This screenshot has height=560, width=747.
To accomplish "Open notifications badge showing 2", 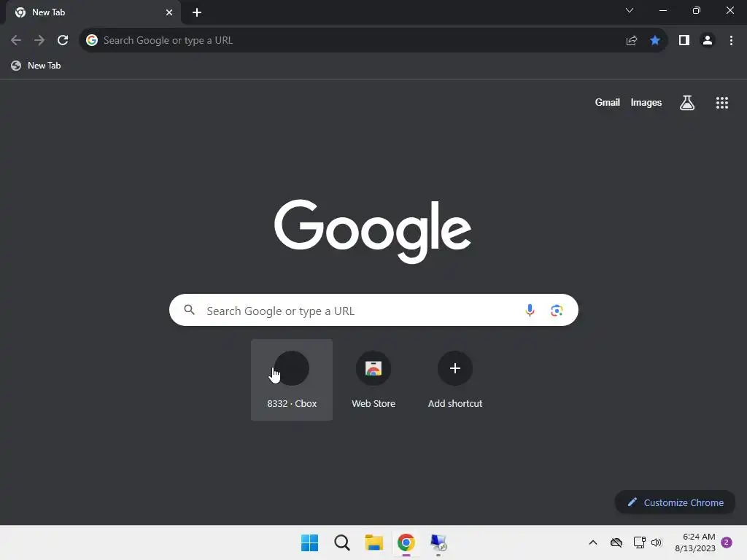I will coord(727,542).
